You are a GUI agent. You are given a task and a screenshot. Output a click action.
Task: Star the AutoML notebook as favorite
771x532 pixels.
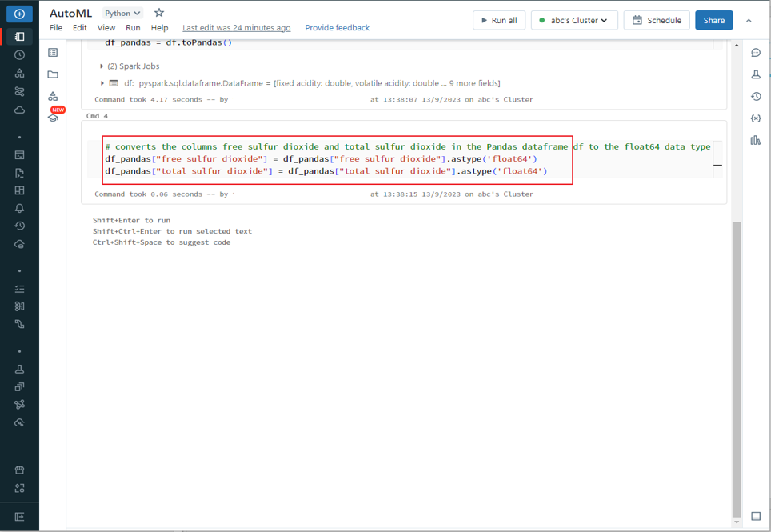[x=159, y=13]
